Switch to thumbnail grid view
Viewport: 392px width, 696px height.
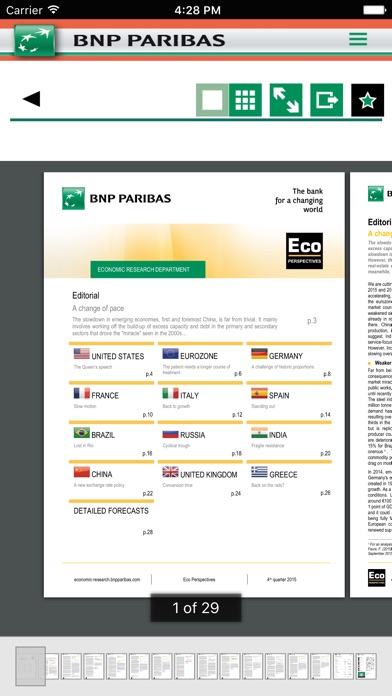pyautogui.click(x=245, y=100)
